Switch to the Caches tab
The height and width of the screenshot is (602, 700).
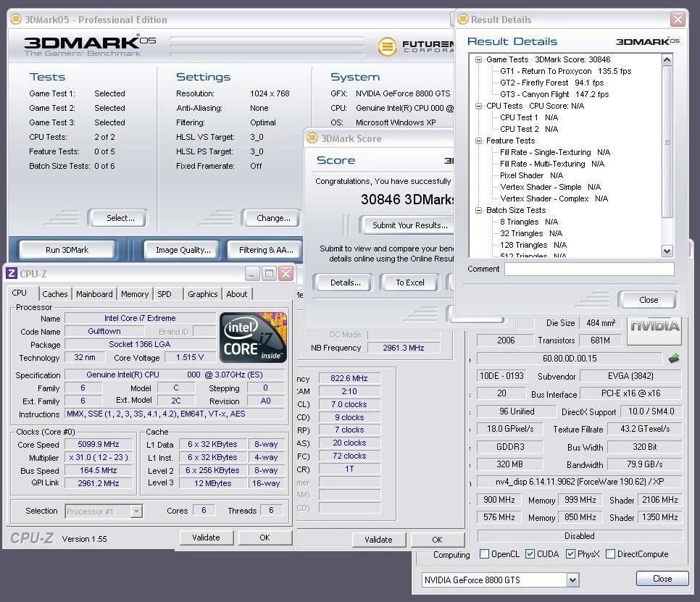55,294
